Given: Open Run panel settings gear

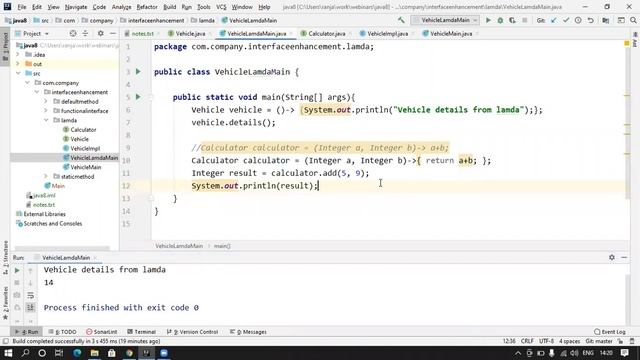Looking at the screenshot, I should tap(611, 258).
